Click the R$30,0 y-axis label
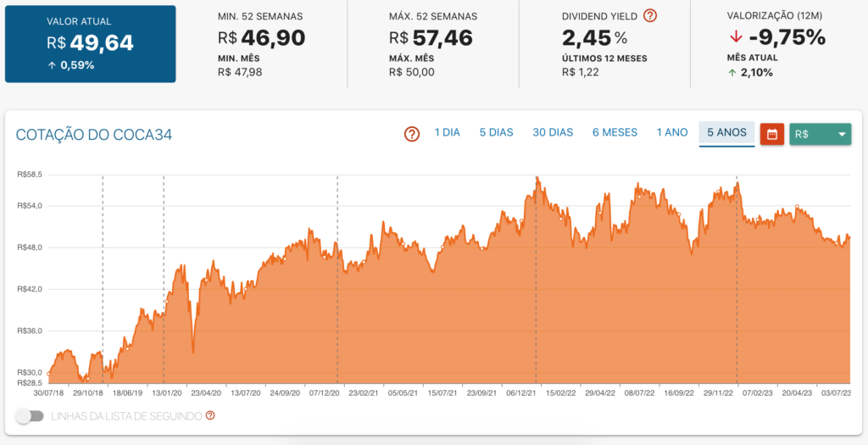Image resolution: width=868 pixels, height=445 pixels. 31,372
